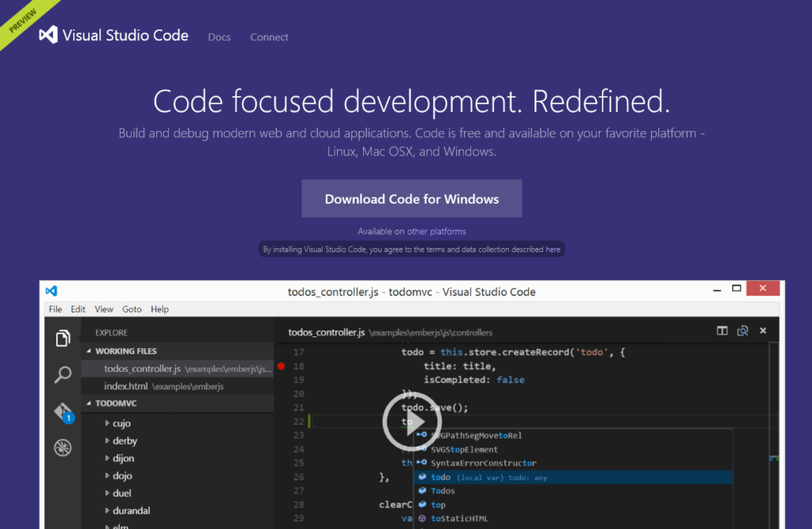Click the VS Code logo in the window title bar
The height and width of the screenshot is (529, 812).
coord(53,291)
